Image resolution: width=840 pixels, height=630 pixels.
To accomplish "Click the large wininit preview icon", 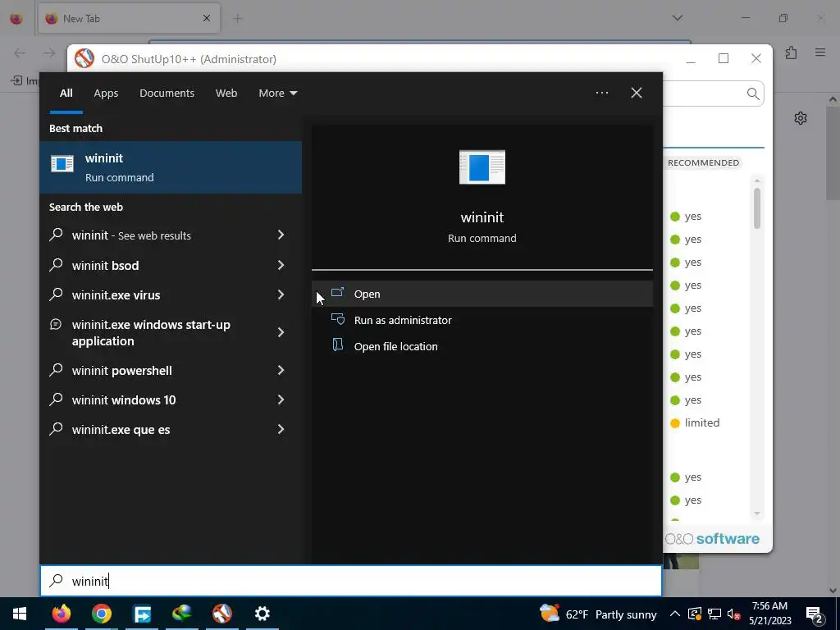I will point(482,167).
